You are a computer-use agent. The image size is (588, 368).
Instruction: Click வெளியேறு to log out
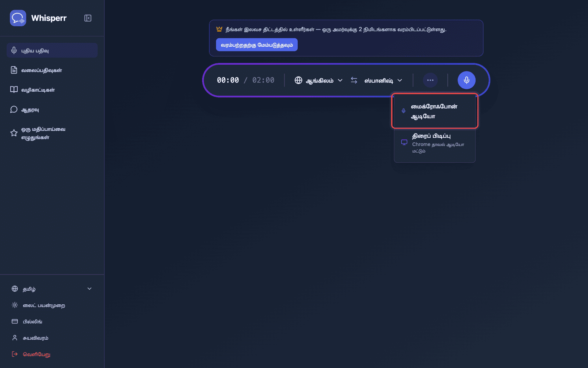tap(52, 354)
